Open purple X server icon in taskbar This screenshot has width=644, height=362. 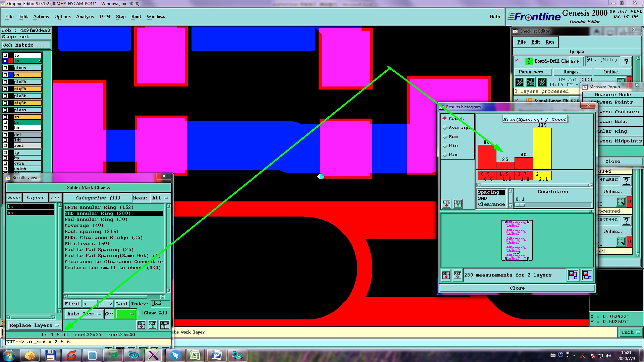154,355
